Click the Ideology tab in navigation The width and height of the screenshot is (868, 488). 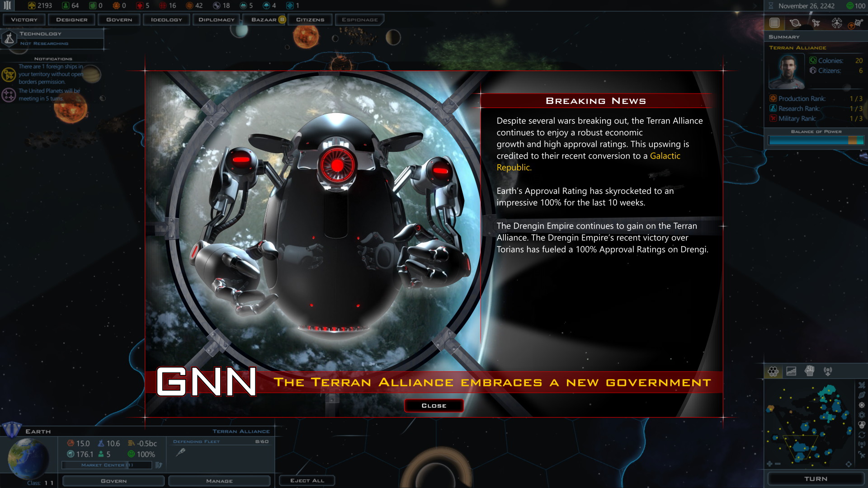point(166,20)
